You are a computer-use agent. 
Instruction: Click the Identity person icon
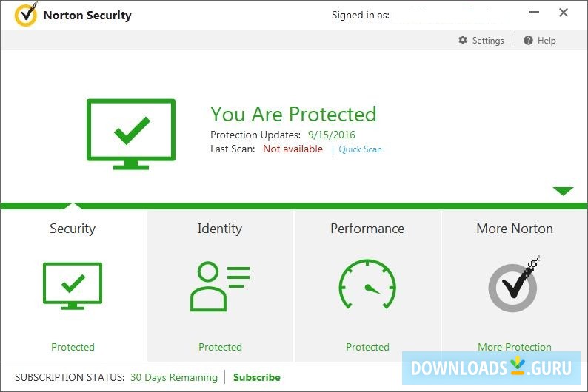pos(219,286)
